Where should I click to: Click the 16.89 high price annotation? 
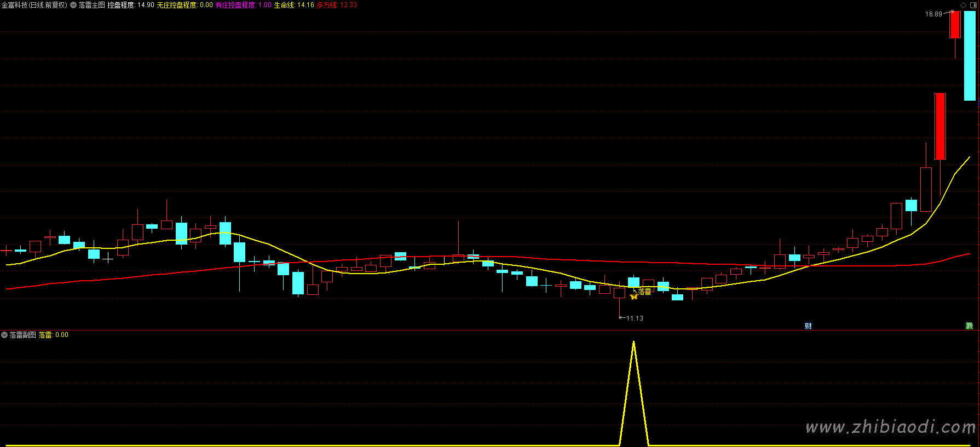click(933, 14)
